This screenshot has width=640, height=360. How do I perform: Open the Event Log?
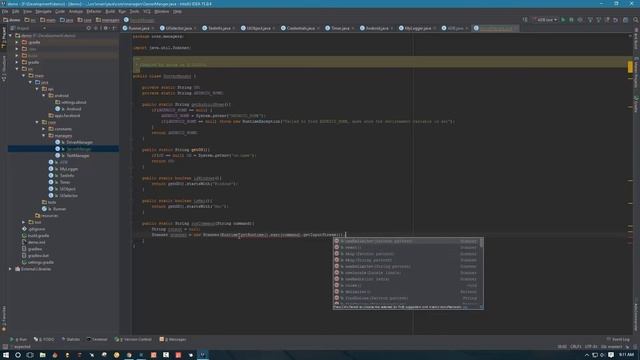(x=618, y=339)
